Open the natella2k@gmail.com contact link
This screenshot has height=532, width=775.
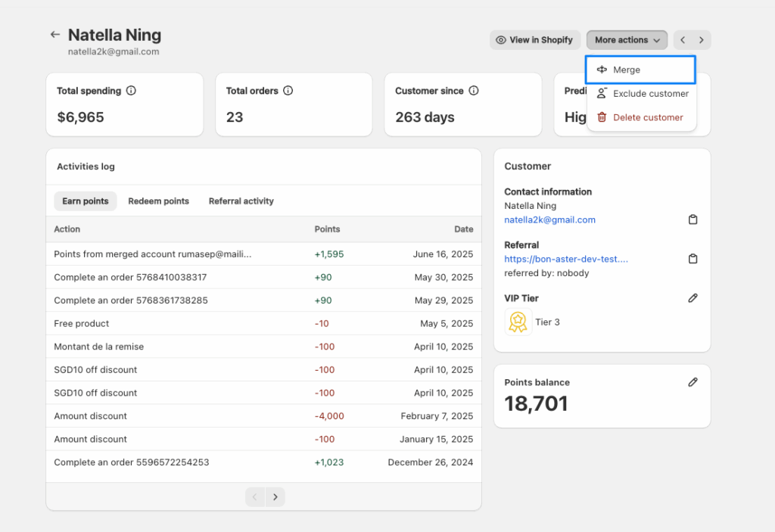coord(549,220)
